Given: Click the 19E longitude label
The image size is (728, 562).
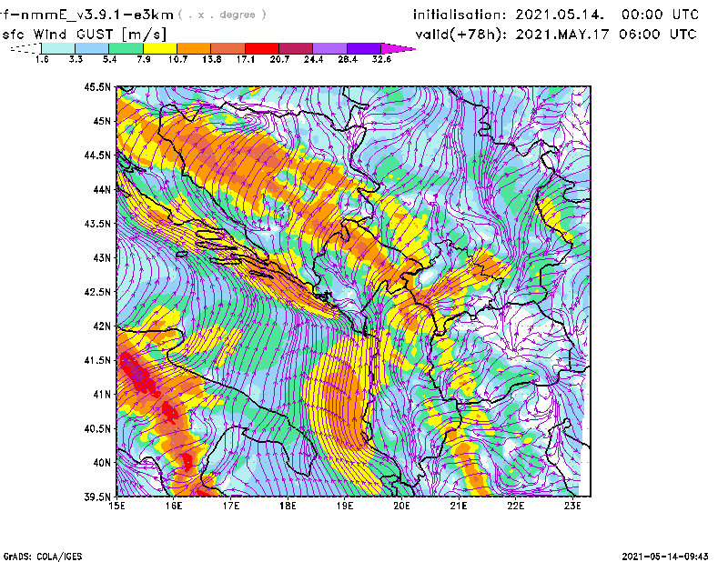Looking at the screenshot, I should 345,506.
